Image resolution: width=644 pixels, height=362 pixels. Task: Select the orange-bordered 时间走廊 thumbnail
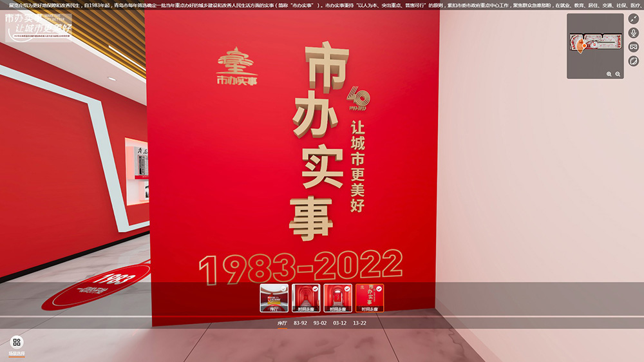(x=370, y=298)
